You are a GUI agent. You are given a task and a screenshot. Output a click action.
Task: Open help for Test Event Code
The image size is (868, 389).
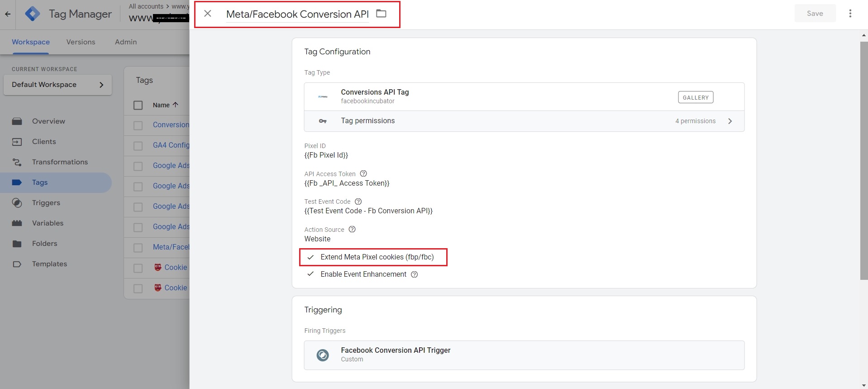click(358, 202)
